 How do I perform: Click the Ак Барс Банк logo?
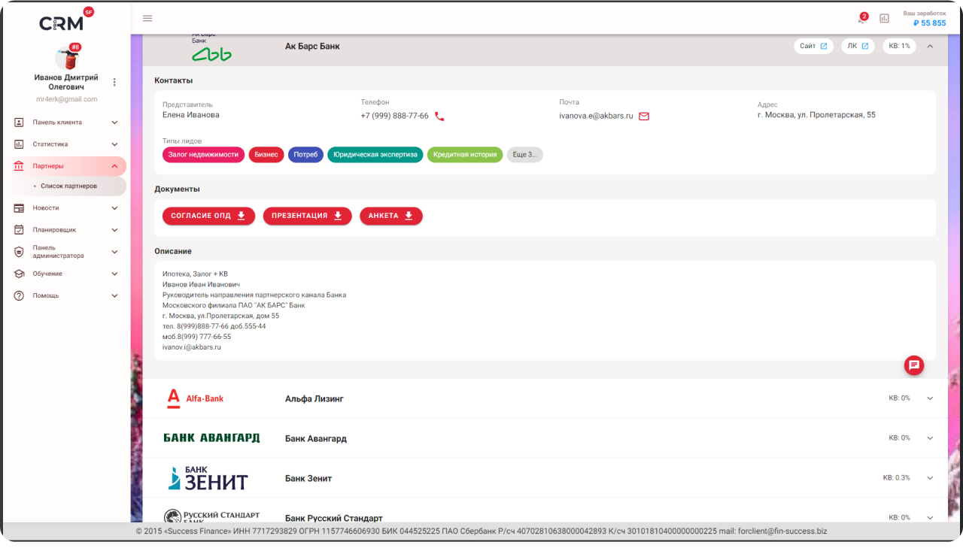pyautogui.click(x=211, y=46)
